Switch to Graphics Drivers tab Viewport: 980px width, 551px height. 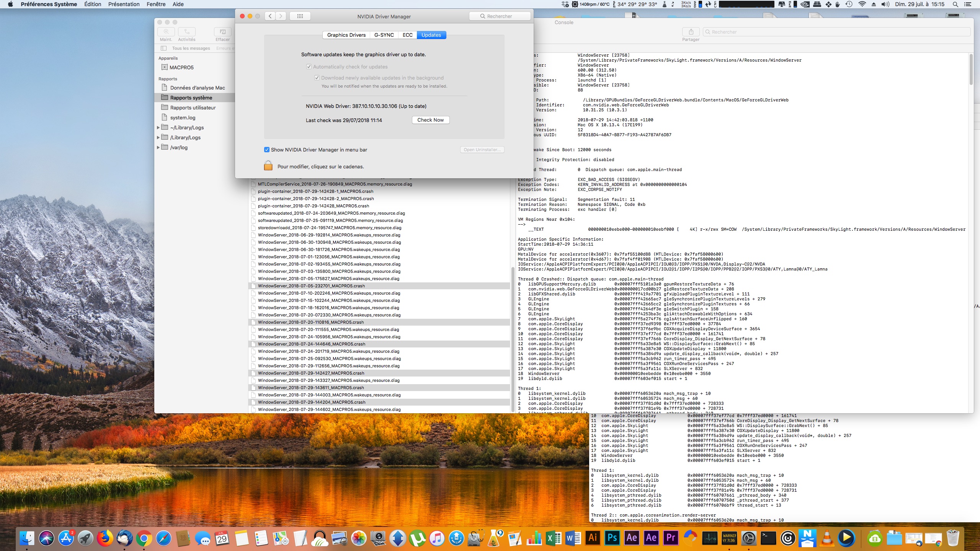pyautogui.click(x=346, y=35)
